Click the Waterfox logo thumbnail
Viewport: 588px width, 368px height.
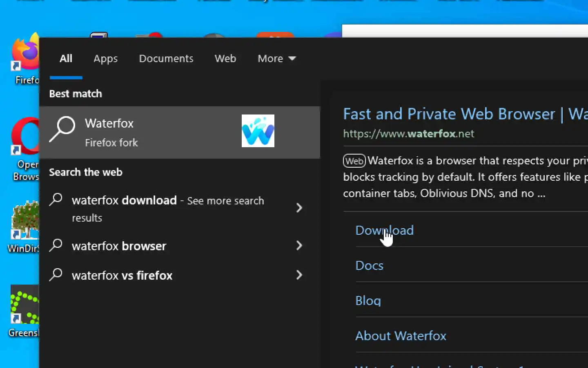258,131
